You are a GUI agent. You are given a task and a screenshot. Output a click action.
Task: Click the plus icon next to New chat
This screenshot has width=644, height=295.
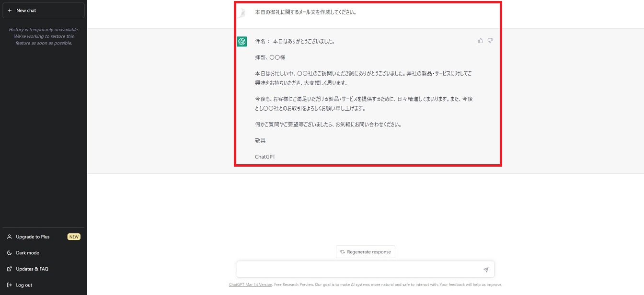click(x=10, y=11)
